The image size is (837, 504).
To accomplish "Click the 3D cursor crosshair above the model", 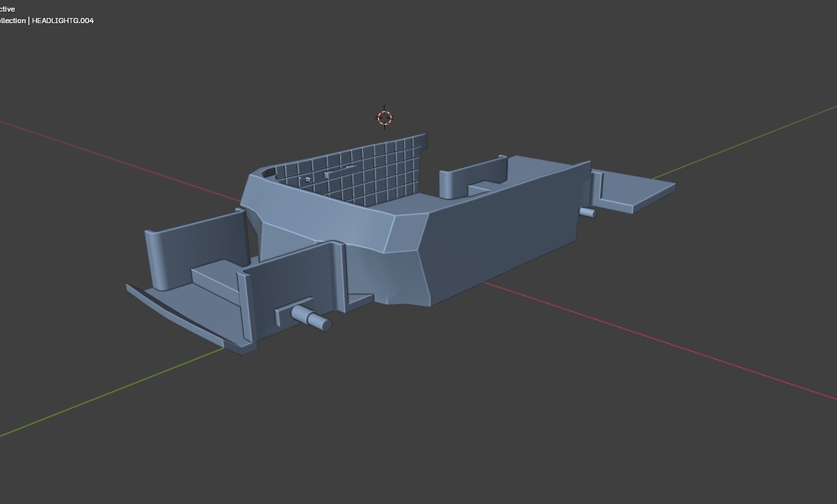I will point(384,118).
